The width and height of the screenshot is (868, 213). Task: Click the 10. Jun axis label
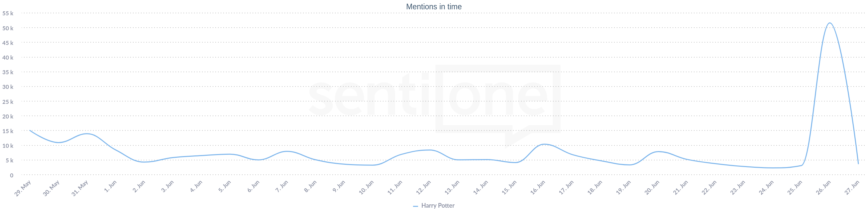coord(366,187)
